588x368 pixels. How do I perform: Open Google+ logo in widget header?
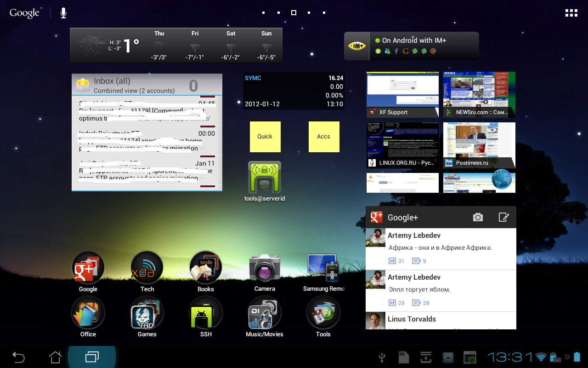(377, 217)
